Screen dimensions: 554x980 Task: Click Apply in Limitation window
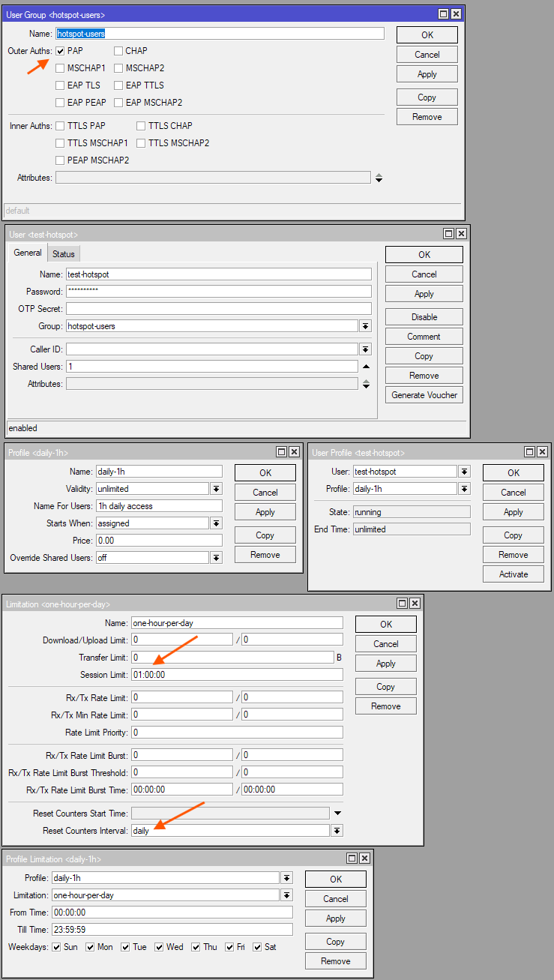pyautogui.click(x=386, y=664)
